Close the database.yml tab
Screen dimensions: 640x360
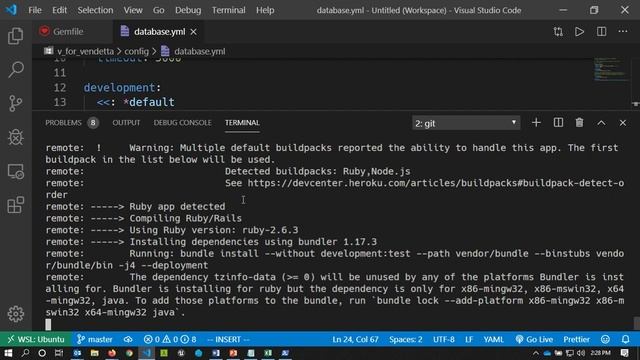pos(193,32)
